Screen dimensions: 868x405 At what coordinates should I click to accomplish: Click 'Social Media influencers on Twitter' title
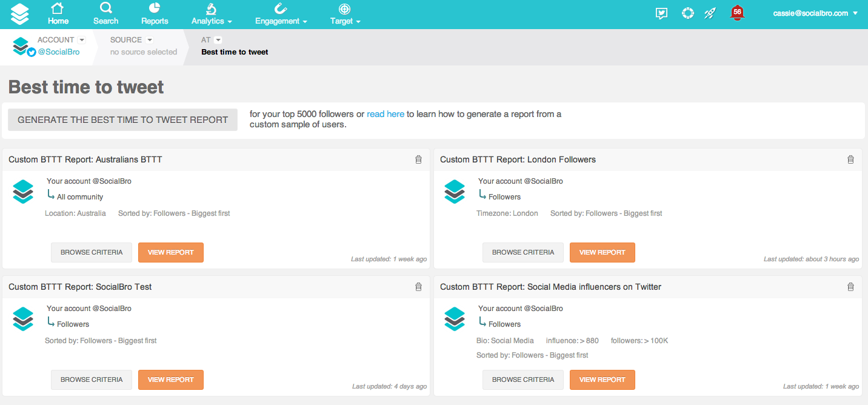click(595, 287)
